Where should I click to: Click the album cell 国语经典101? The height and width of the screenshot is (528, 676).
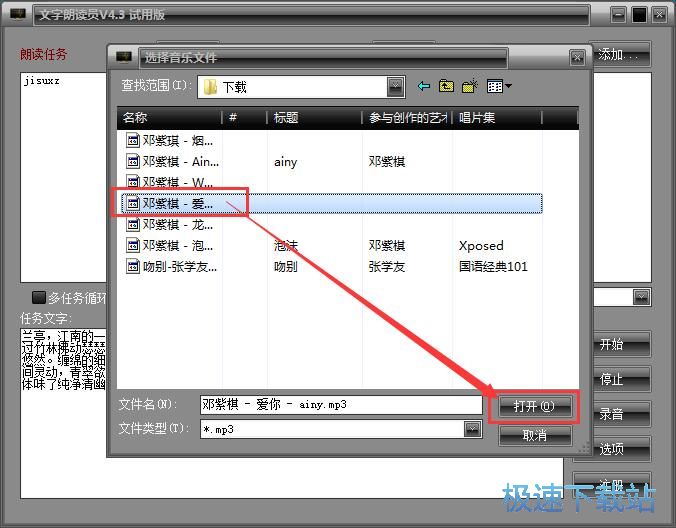coord(493,266)
